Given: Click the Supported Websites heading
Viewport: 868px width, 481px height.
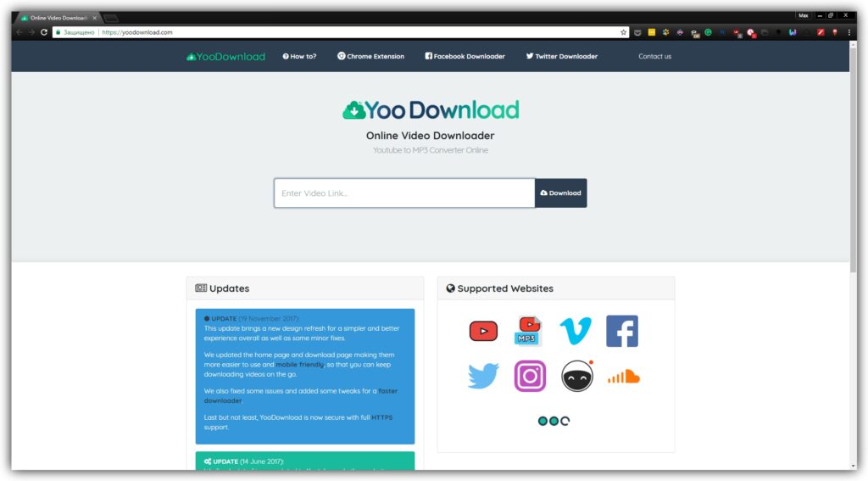Looking at the screenshot, I should point(500,288).
